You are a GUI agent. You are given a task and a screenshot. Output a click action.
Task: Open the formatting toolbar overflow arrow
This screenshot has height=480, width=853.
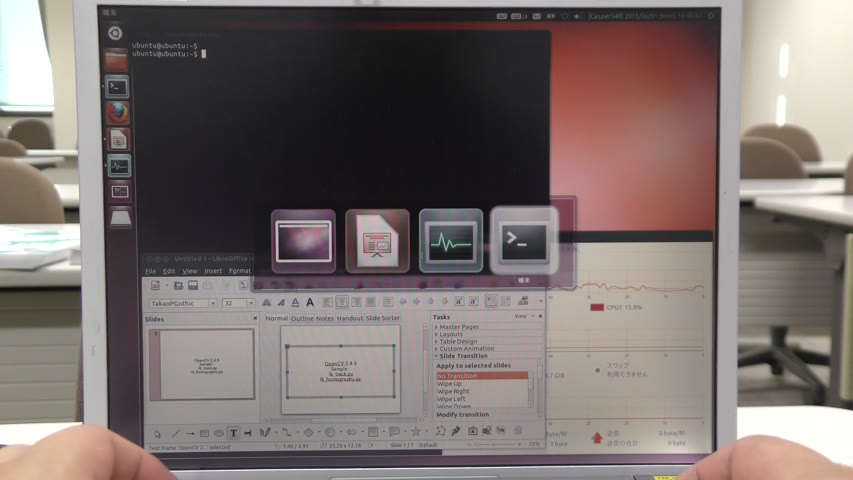pyautogui.click(x=540, y=301)
